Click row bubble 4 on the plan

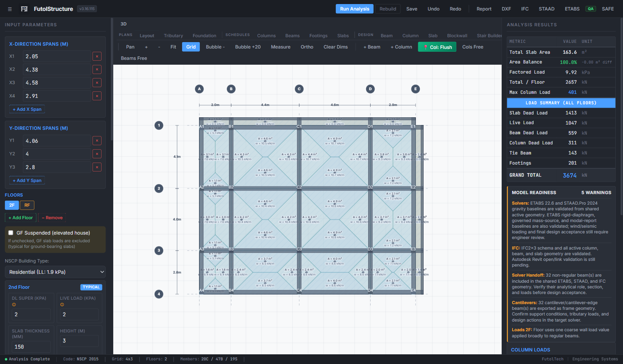pos(159,294)
